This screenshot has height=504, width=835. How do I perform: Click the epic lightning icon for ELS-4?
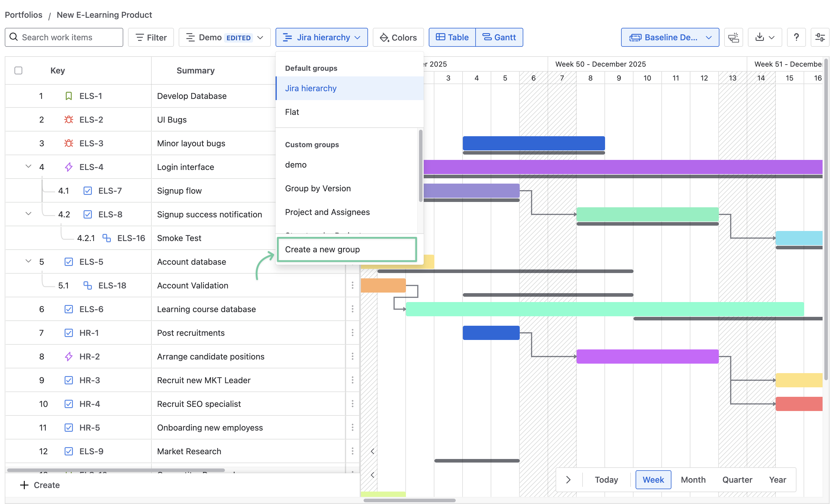point(69,167)
